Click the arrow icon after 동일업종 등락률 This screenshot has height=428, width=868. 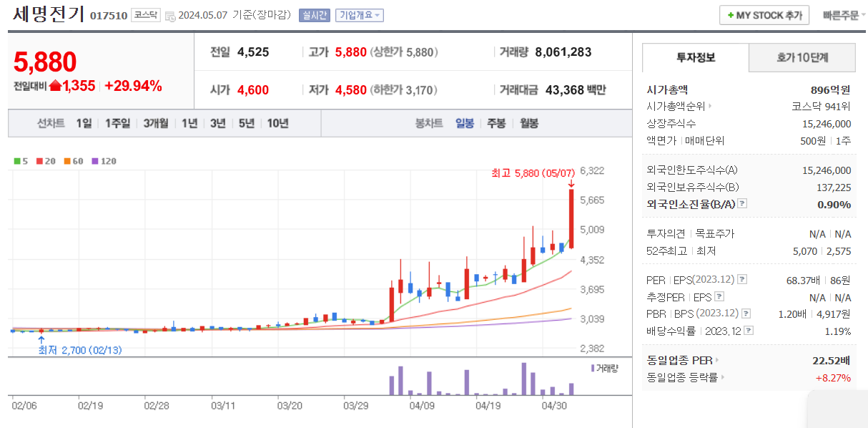(x=722, y=377)
